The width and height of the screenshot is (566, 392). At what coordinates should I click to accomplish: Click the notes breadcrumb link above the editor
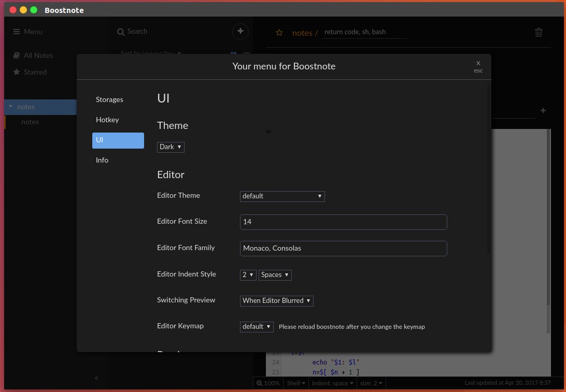pos(302,33)
